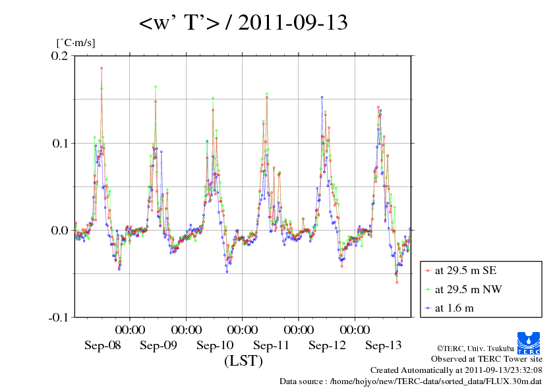This screenshot has height=392, width=555.
Task: Click the '©TERC, Univ. Tsukuba' copyright text
Action: point(475,349)
